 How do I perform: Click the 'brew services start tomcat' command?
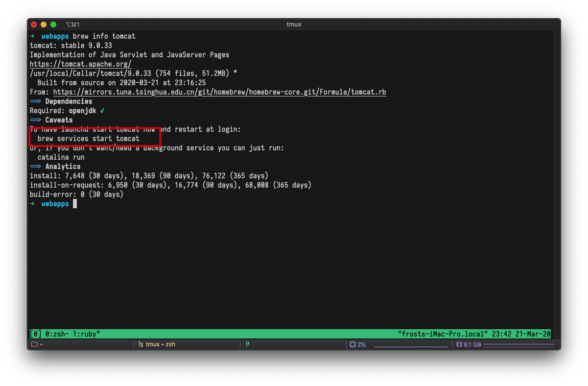click(x=89, y=139)
